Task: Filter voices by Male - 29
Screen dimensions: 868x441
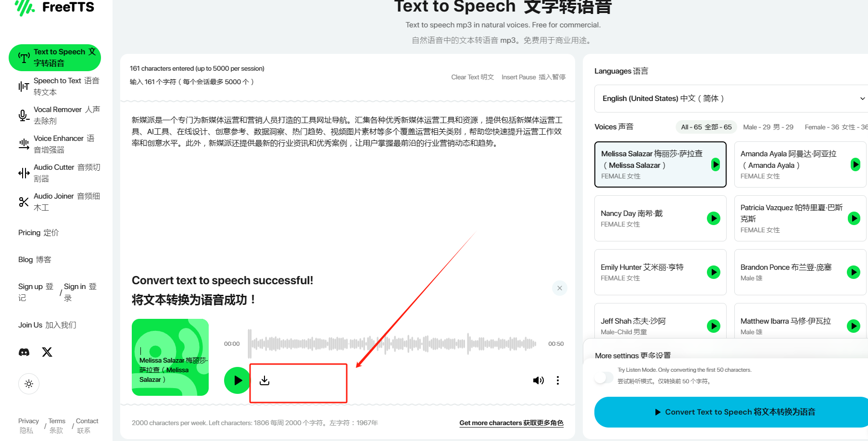Action: [x=768, y=127]
